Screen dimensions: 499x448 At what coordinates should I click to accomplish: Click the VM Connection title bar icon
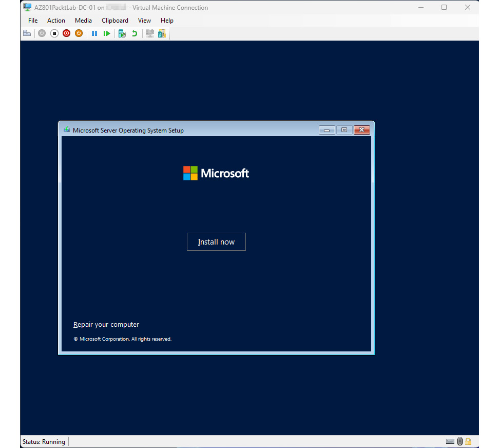[x=27, y=7]
